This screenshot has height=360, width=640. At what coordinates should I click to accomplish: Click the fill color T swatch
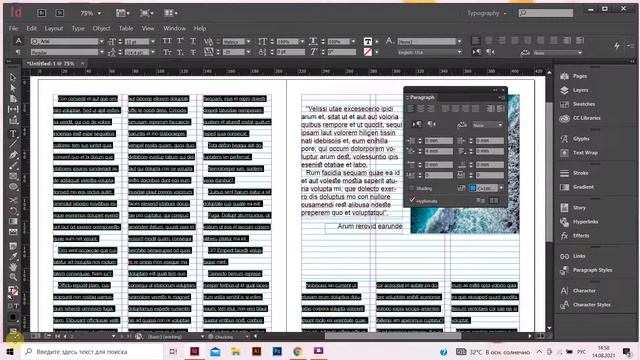click(367, 41)
